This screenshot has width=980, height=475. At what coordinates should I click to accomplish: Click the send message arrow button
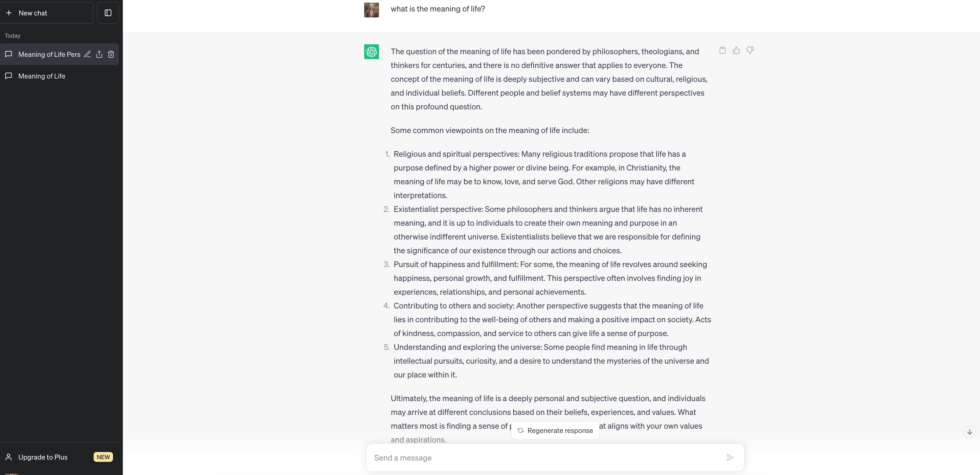point(729,458)
